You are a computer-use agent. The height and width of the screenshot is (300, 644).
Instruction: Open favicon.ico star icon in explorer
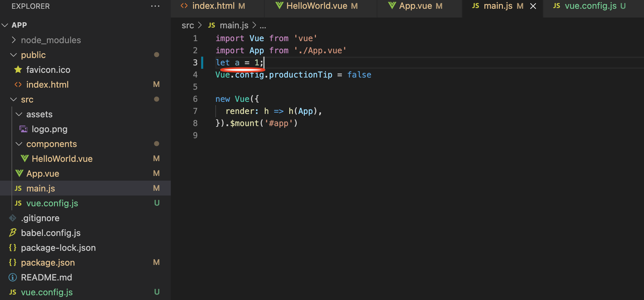18,69
